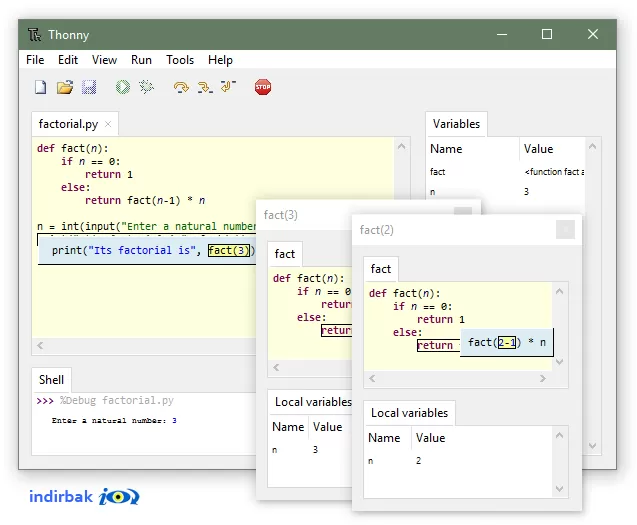Select the fact tab in fact(2) window
637x525 pixels.
click(381, 269)
